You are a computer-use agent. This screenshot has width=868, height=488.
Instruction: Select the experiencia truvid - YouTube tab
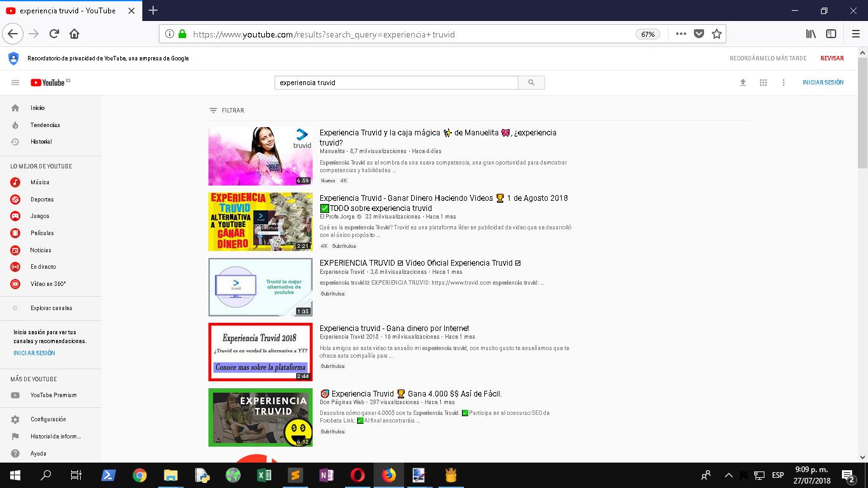click(71, 11)
